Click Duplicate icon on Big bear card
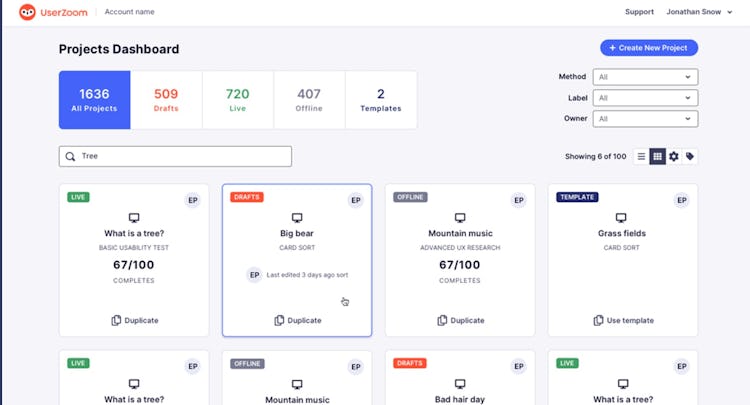 pos(280,320)
